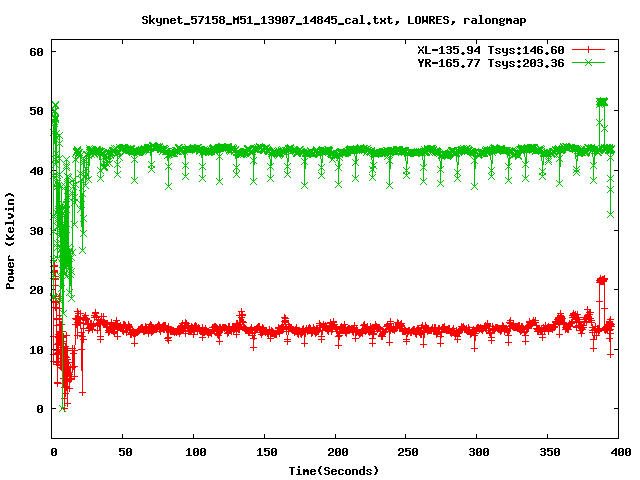This screenshot has height=480, width=640.
Task: Click the y-axis value 40
Action: pos(36,171)
